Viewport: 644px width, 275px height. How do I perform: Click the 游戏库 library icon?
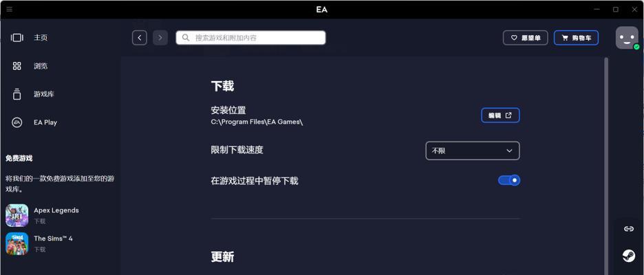(17, 94)
